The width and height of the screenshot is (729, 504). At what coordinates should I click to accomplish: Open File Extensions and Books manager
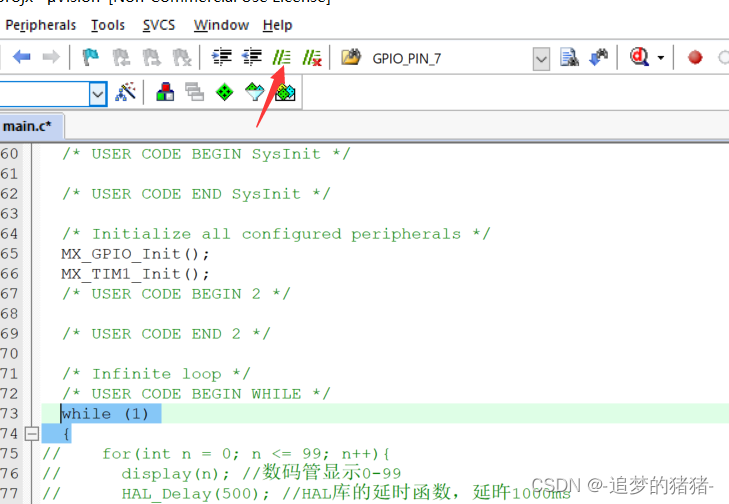tap(165, 92)
